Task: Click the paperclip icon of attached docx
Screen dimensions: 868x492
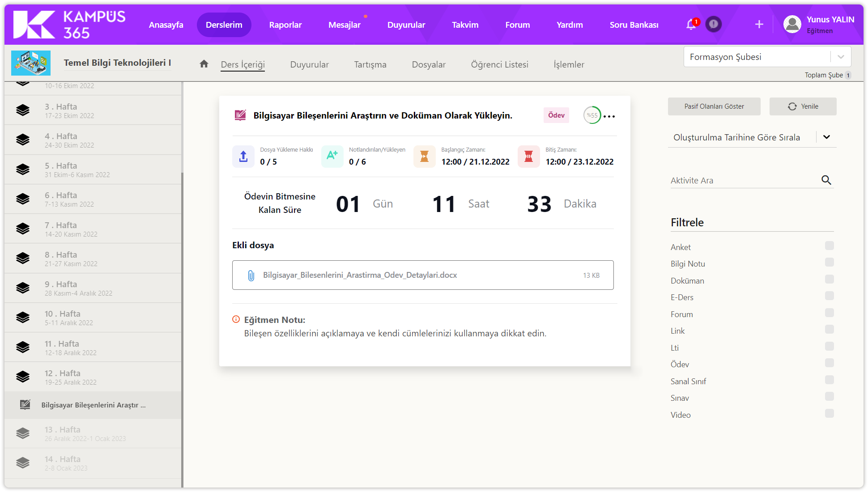Action: [x=251, y=276]
